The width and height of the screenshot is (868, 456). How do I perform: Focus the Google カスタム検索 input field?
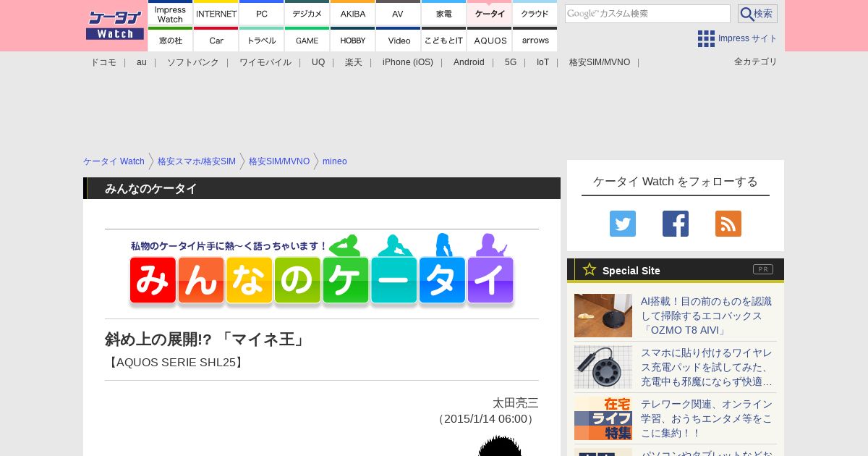tap(647, 14)
